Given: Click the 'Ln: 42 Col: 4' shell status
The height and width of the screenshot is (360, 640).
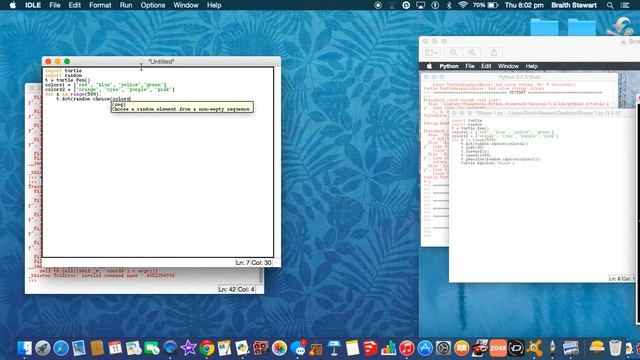Looking at the screenshot, I should pyautogui.click(x=236, y=289).
